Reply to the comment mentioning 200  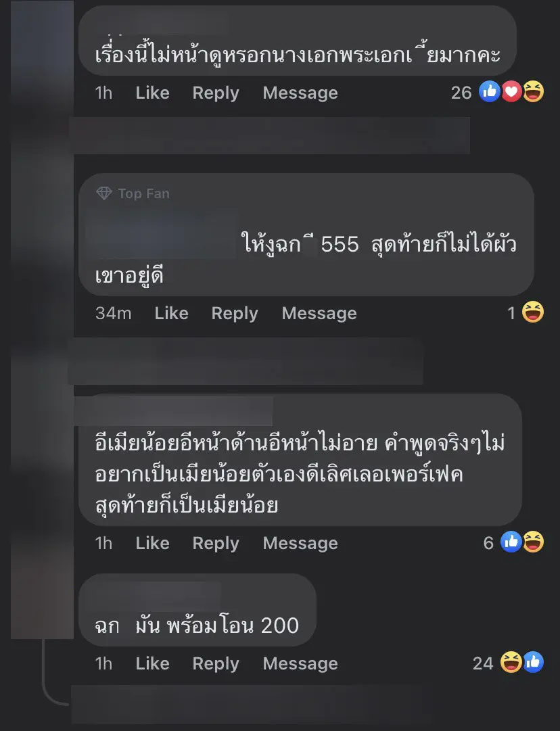coord(216,663)
